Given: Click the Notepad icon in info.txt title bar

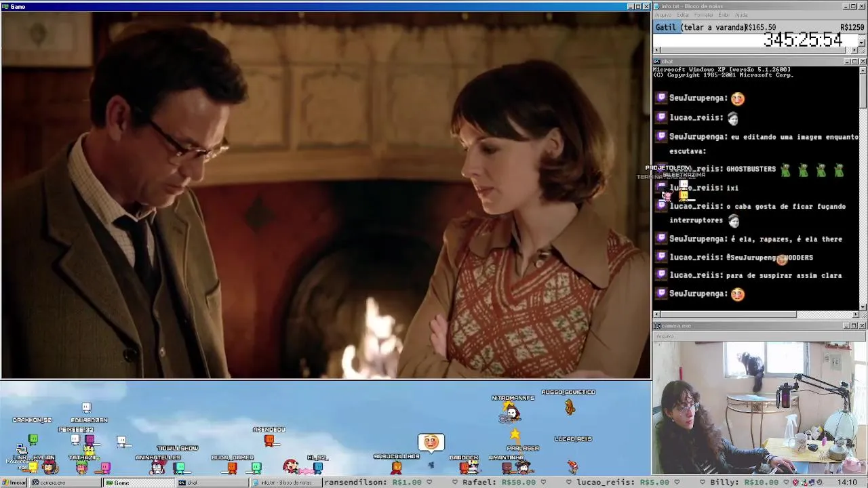Looking at the screenshot, I should pyautogui.click(x=657, y=6).
